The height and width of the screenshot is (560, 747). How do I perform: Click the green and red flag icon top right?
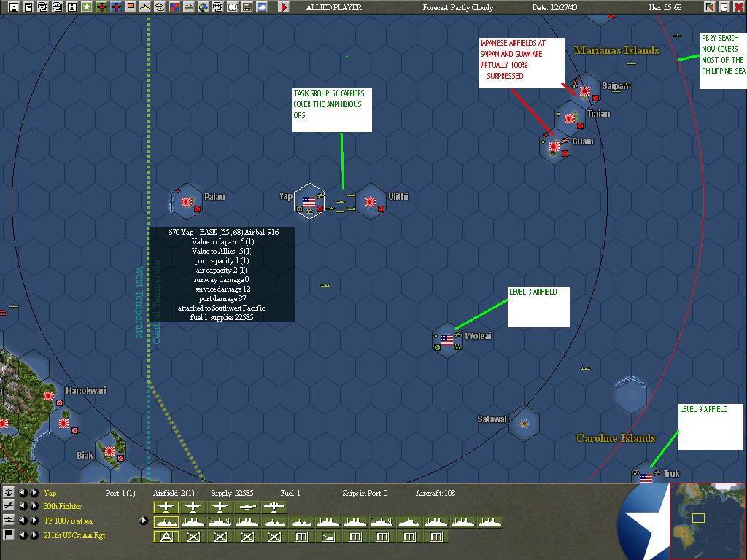(709, 7)
